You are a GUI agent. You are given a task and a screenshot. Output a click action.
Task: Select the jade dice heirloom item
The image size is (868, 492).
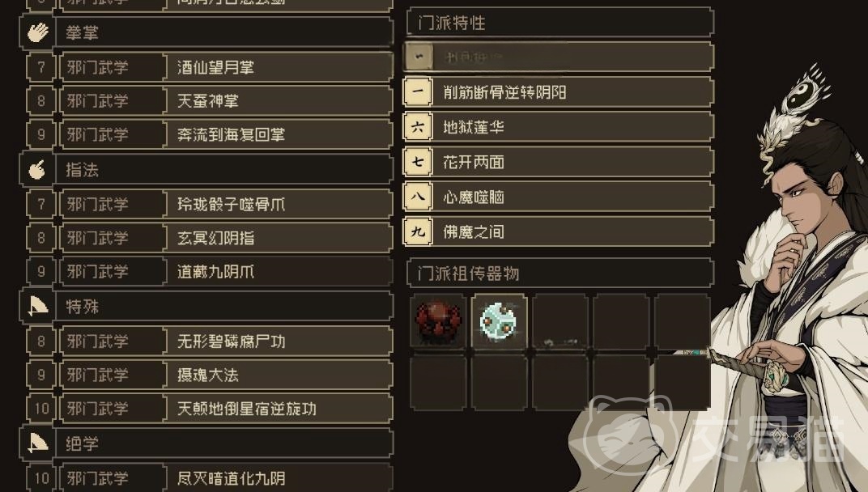[499, 321]
